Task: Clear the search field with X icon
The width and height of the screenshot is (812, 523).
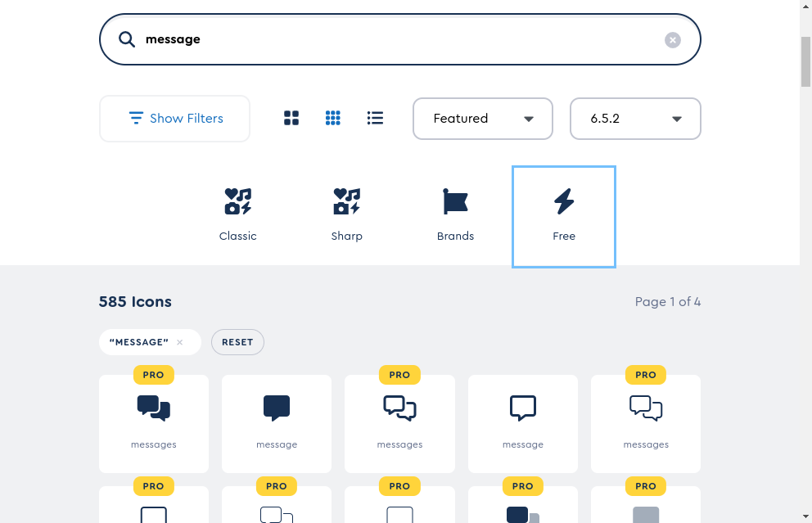Action: [x=672, y=39]
